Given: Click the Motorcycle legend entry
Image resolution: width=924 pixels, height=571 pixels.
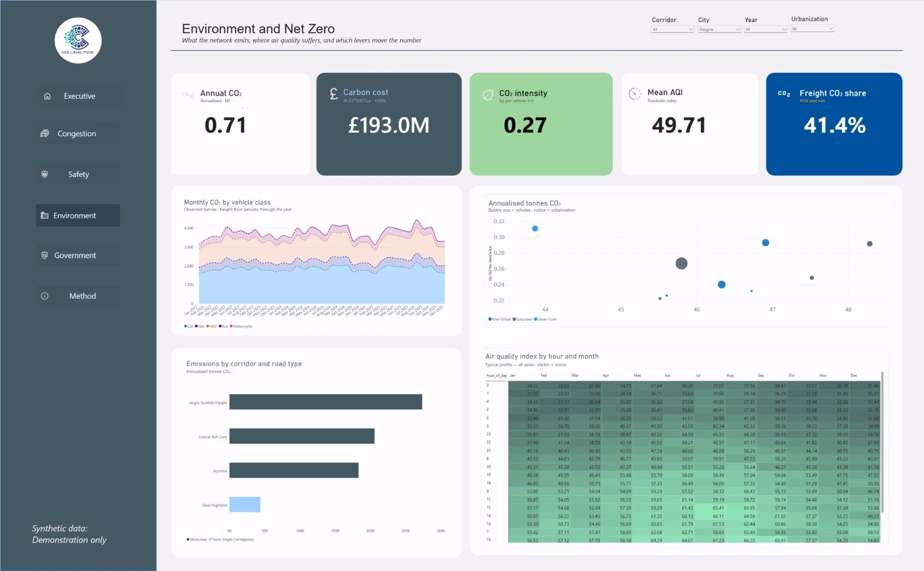Looking at the screenshot, I should pos(241,326).
